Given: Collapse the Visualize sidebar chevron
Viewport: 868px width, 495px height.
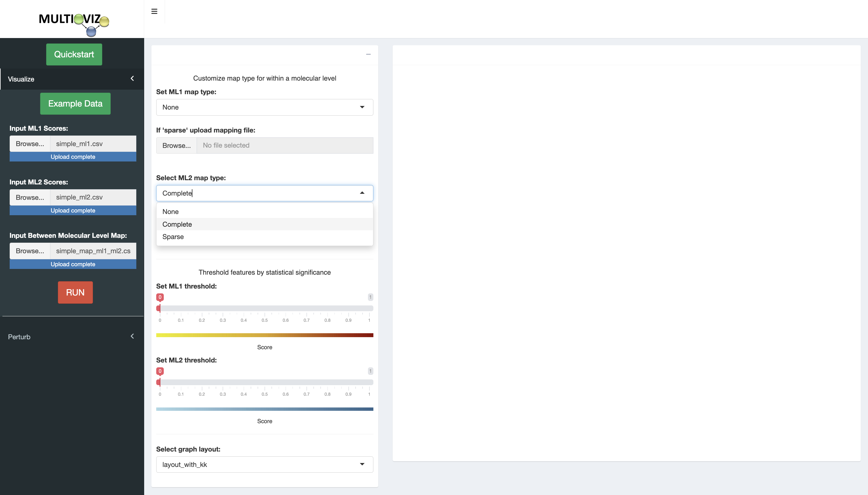Looking at the screenshot, I should point(132,78).
